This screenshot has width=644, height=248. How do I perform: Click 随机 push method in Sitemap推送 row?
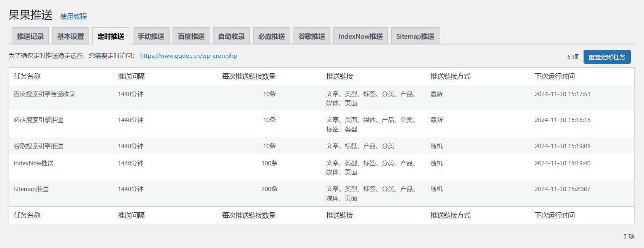pyautogui.click(x=436, y=189)
